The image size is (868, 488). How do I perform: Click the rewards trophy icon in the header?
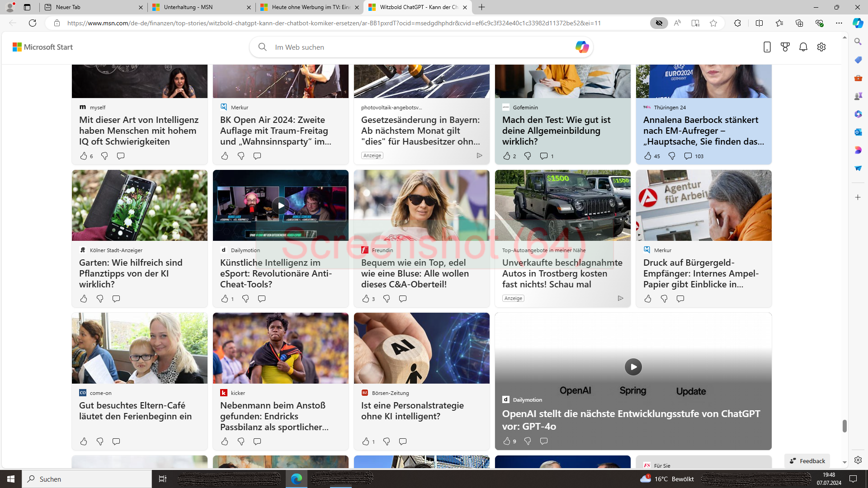point(785,47)
